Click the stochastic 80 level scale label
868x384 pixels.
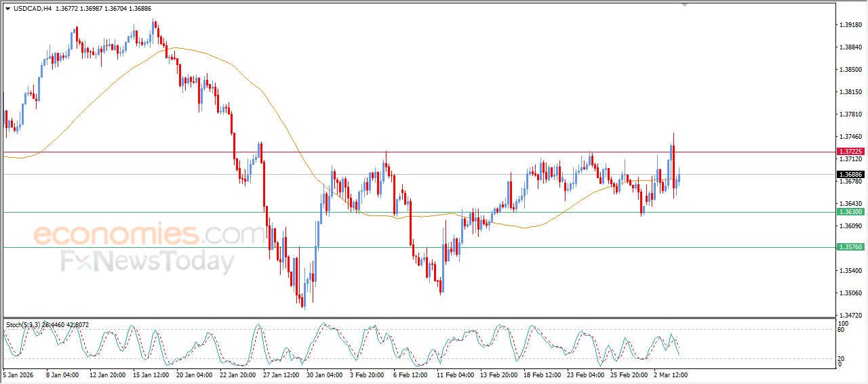(842, 330)
